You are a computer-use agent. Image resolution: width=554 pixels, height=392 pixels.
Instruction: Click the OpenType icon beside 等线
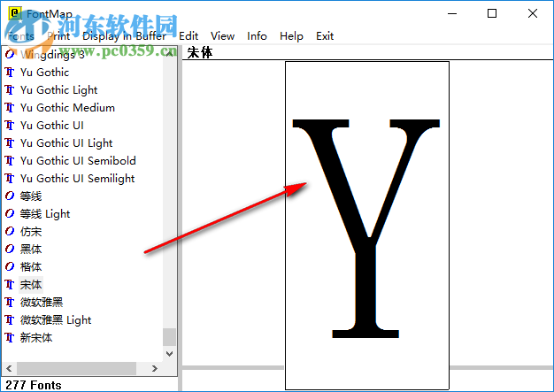coord(10,196)
